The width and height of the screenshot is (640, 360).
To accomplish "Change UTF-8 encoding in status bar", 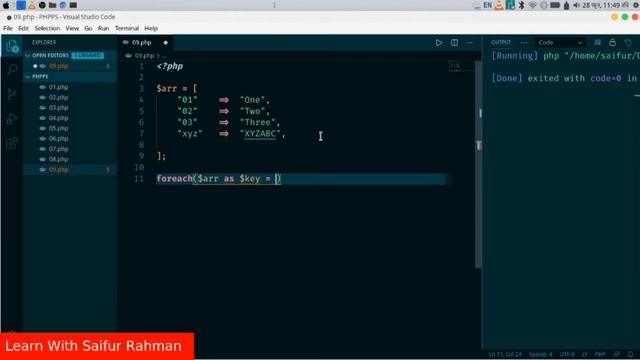I will (567, 354).
